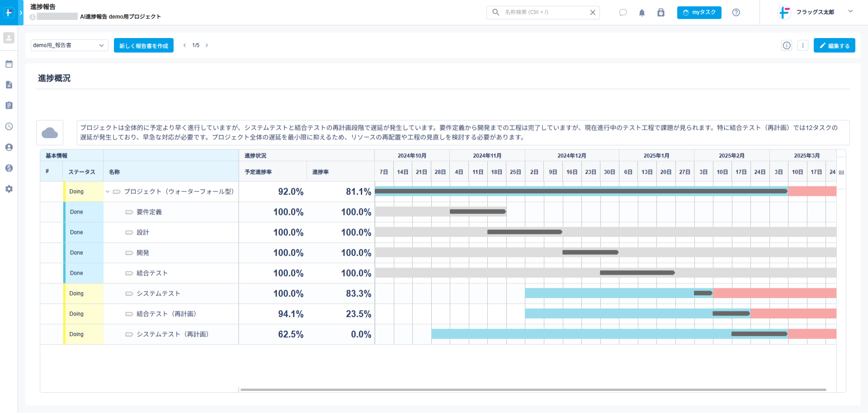Open the calendar icon in left sidebar
Image resolution: width=868 pixels, height=414 pixels.
9,64
